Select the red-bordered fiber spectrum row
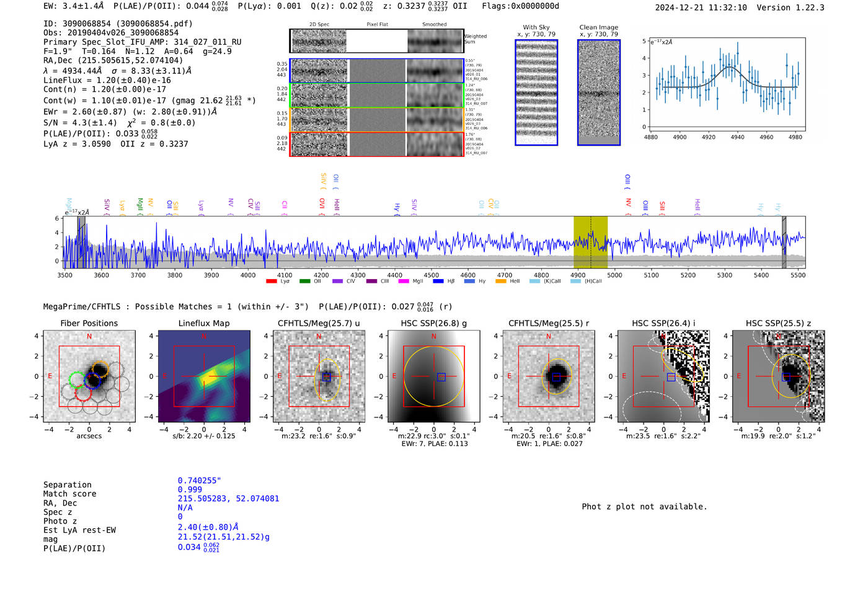868x591 pixels. click(376, 144)
